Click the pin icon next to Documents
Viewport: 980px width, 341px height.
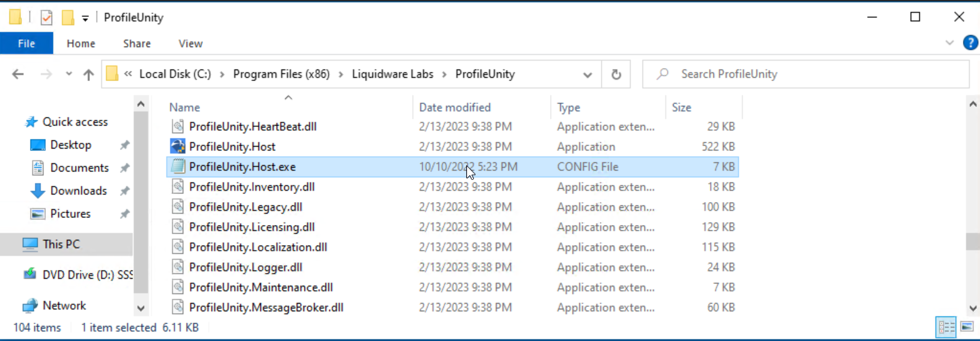(125, 168)
